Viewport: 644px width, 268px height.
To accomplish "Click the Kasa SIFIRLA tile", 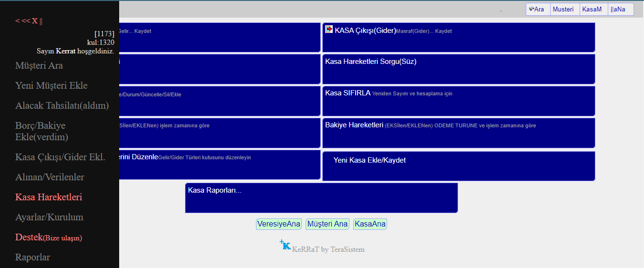I will tap(458, 101).
